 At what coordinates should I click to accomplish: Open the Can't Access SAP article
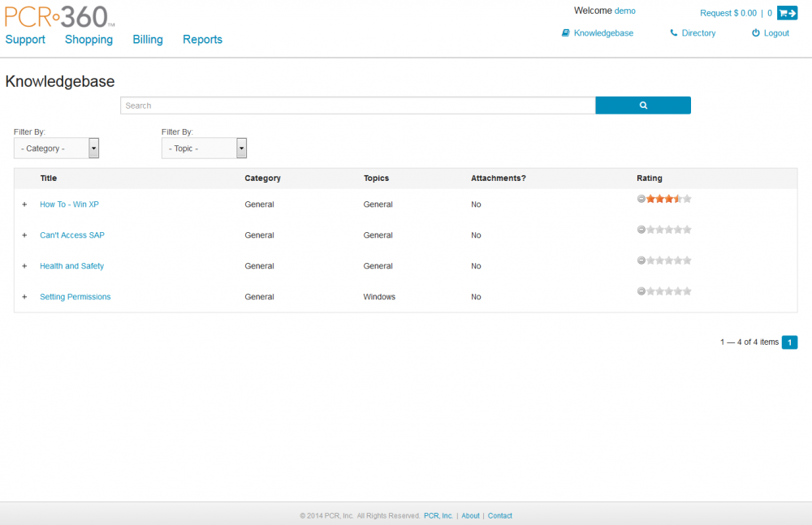(x=72, y=235)
